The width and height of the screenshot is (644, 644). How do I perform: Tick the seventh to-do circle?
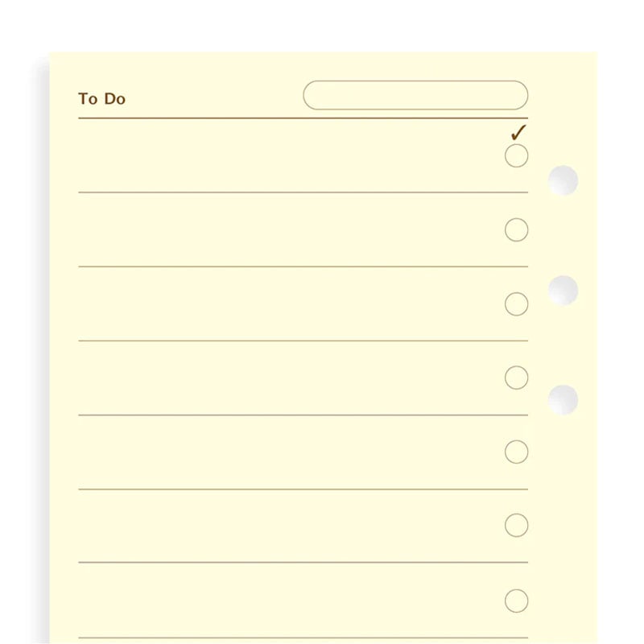(x=516, y=601)
